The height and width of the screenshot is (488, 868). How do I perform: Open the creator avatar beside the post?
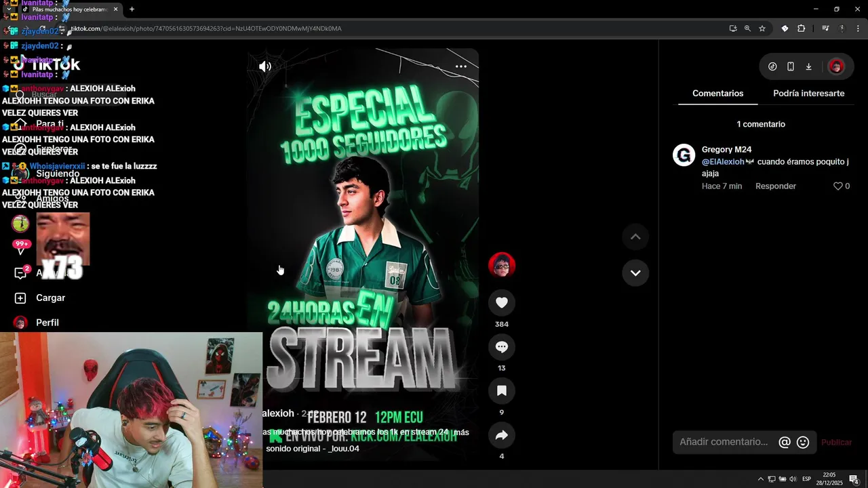[x=502, y=265]
